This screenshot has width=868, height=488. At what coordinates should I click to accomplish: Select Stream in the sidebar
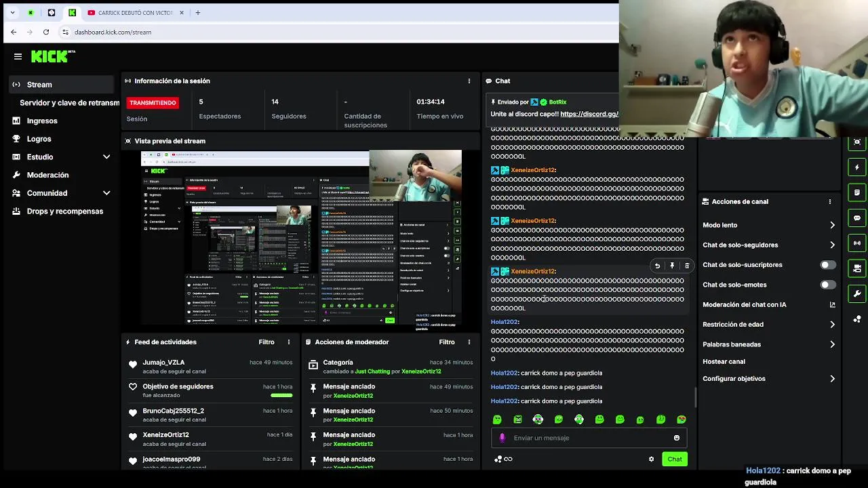62,85
